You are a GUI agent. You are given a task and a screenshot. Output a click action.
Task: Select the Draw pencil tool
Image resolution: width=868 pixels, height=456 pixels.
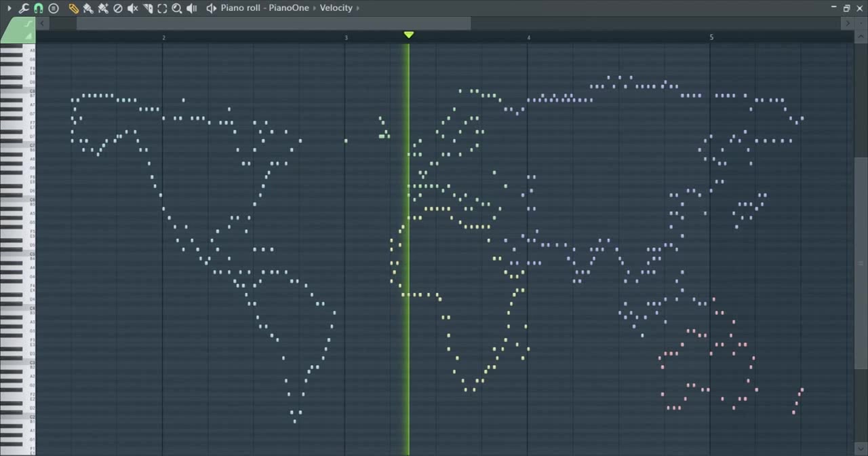(73, 8)
